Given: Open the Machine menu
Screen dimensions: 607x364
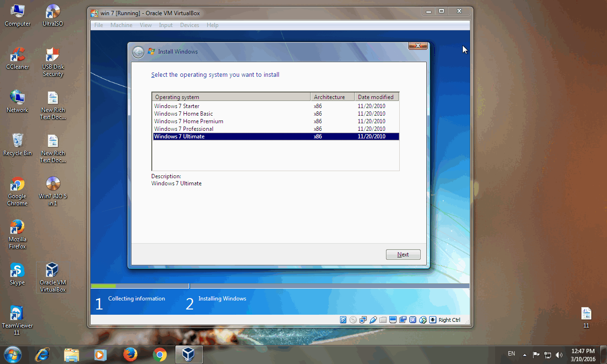Looking at the screenshot, I should tap(121, 25).
